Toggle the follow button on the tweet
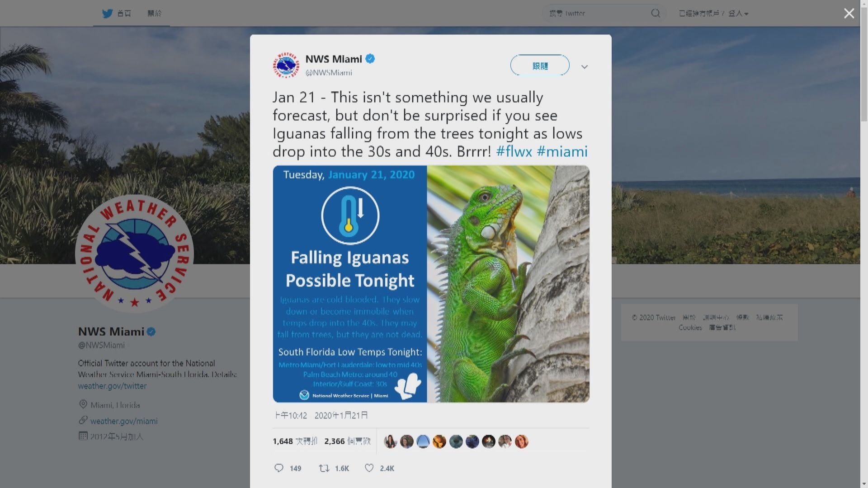The width and height of the screenshot is (868, 488). coord(540,66)
